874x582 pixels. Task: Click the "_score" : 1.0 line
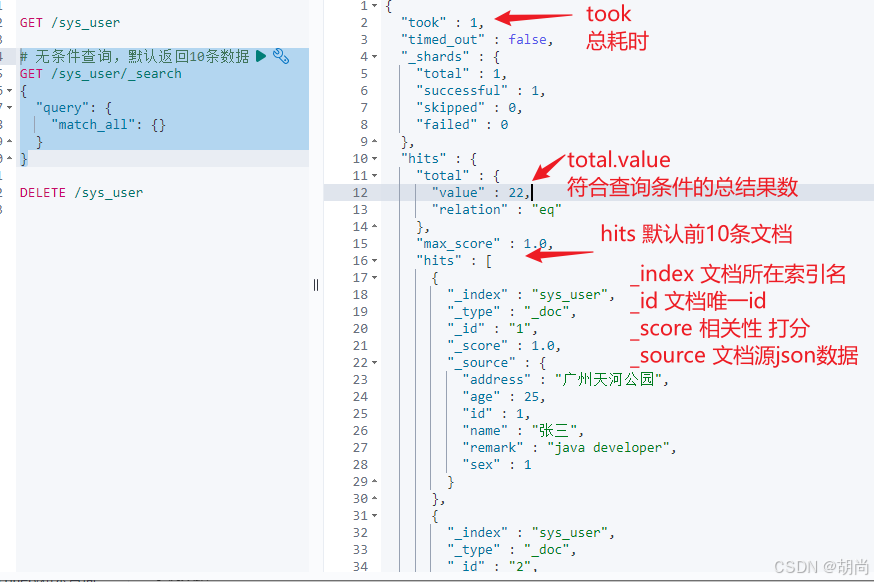click(x=503, y=346)
